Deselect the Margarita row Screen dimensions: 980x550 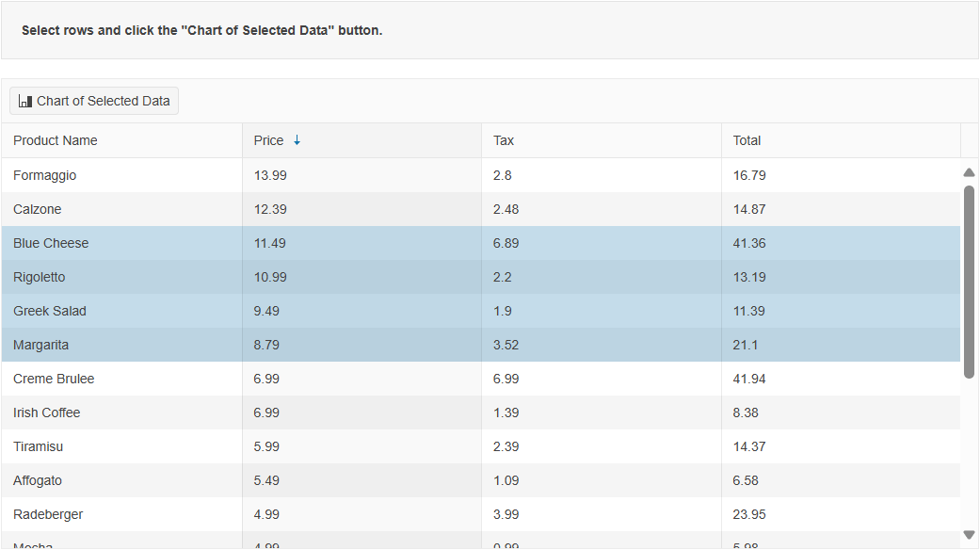tap(122, 345)
